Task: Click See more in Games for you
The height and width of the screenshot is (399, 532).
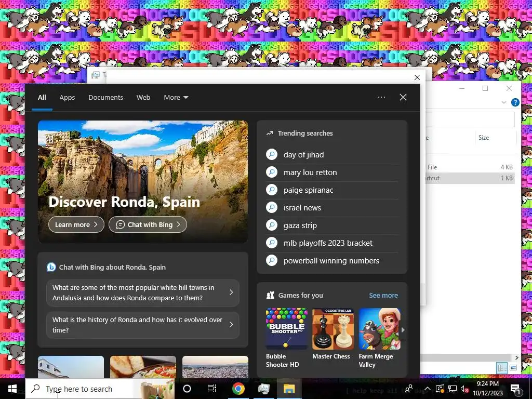Action: (x=383, y=295)
